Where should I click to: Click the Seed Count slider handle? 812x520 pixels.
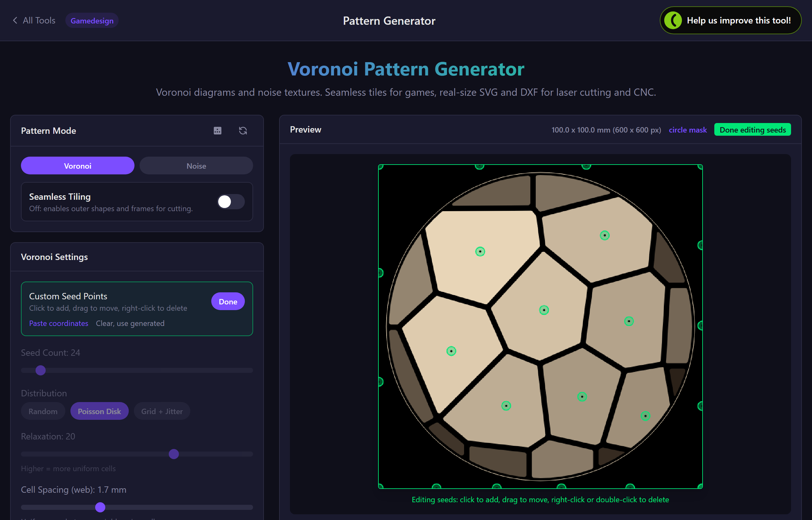click(x=41, y=370)
